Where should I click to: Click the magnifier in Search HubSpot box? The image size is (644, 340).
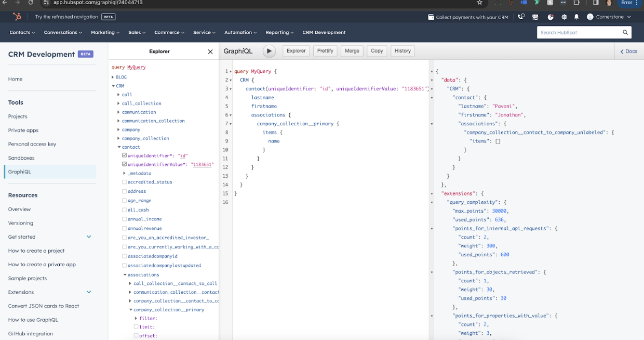tap(625, 32)
